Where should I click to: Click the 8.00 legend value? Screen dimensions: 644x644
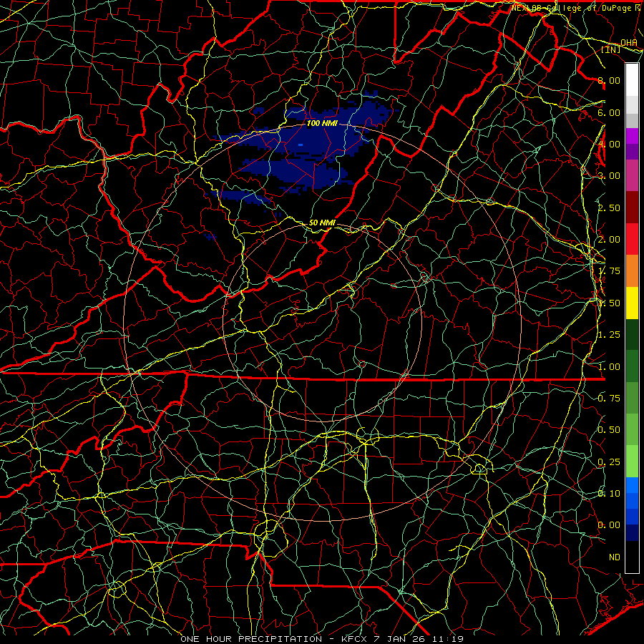609,80
